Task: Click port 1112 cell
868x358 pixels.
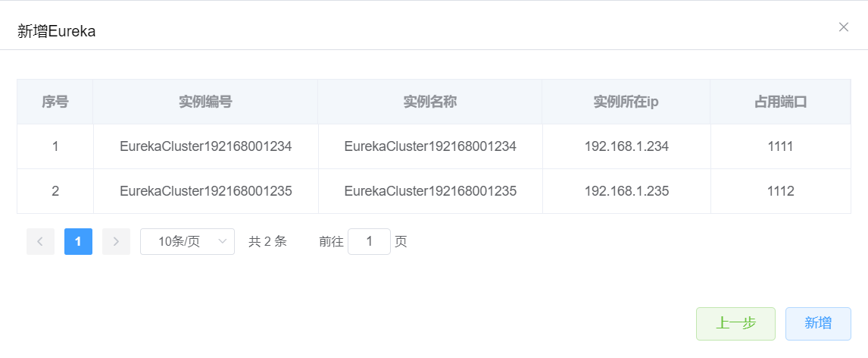Action: 781,191
